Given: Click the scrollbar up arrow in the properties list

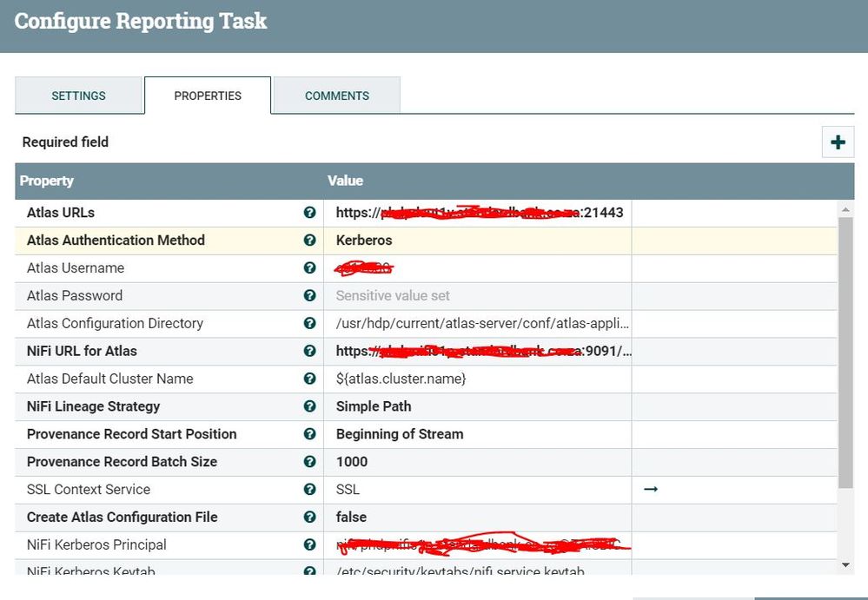Looking at the screenshot, I should pos(845,208).
